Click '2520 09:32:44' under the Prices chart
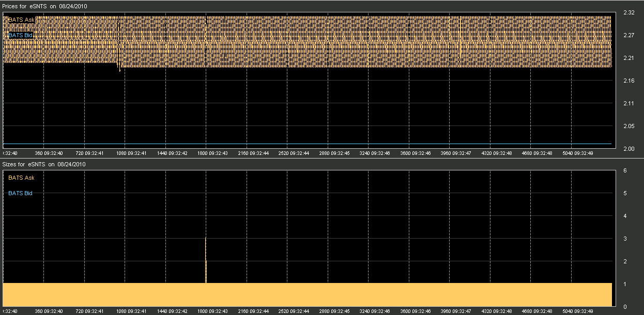Image resolution: width=644 pixels, height=315 pixels. coord(294,153)
